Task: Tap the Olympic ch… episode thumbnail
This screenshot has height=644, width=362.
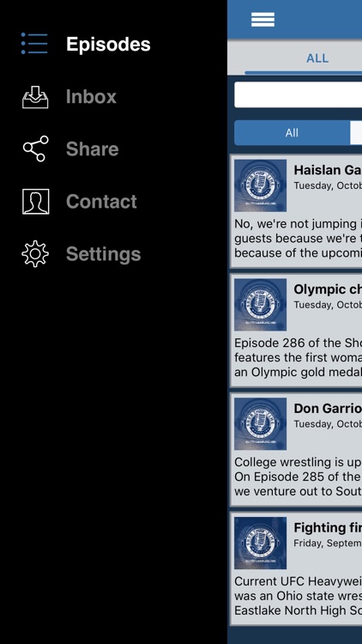Action: tap(260, 304)
